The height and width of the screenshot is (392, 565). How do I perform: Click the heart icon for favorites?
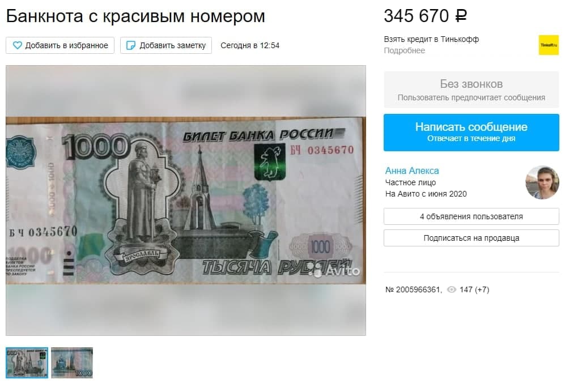coord(18,45)
